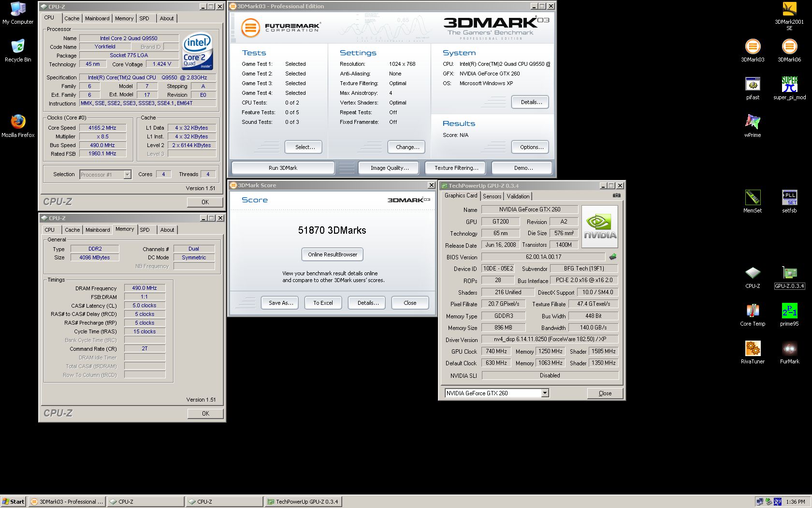The height and width of the screenshot is (508, 812).
Task: Open the GPU-Z.0.3.4 desktop shortcut
Action: click(789, 277)
